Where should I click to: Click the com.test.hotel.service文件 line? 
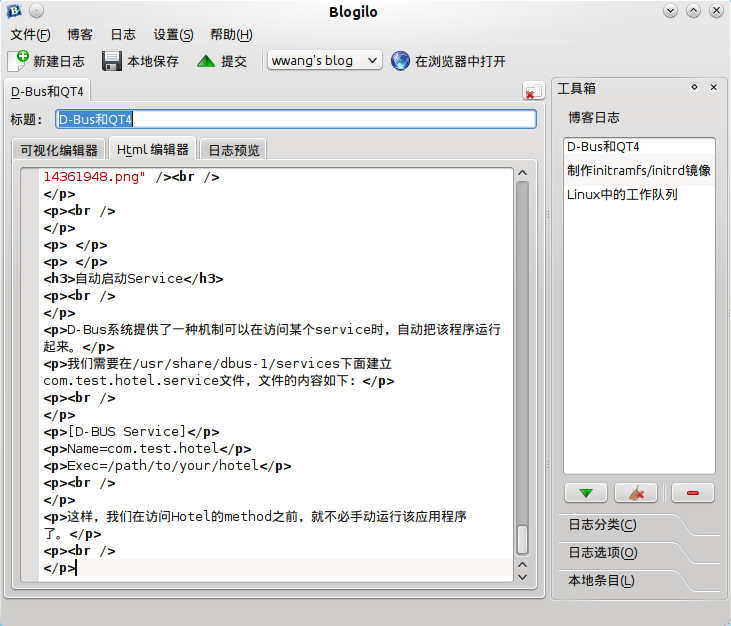coord(219,381)
